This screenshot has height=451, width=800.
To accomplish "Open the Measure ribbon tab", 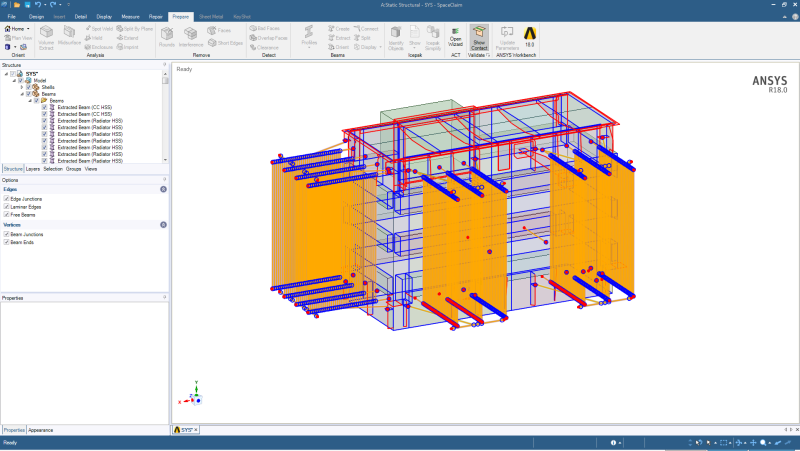I will point(130,17).
